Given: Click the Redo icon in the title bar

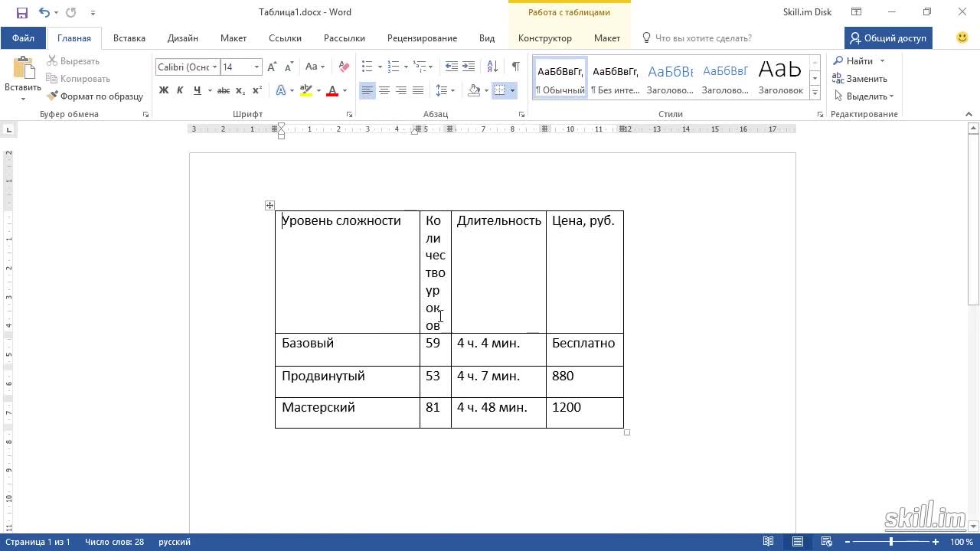Looking at the screenshot, I should pos(70,12).
